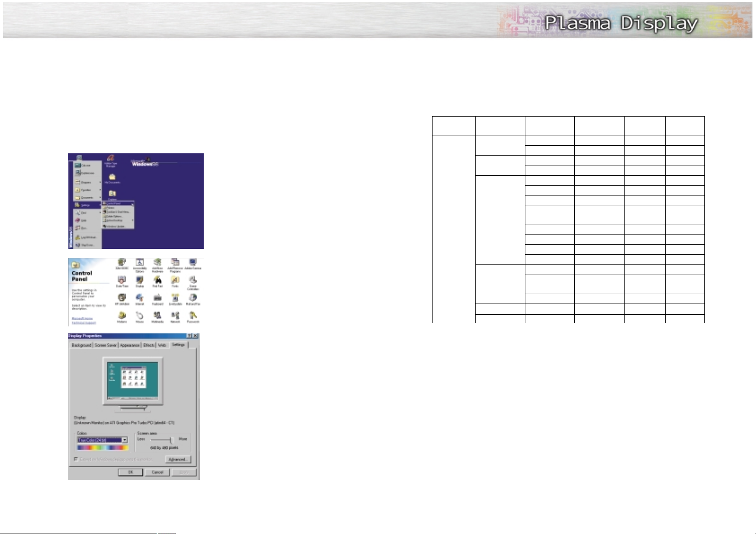Switch to the Web tab
The image size is (756, 534).
(x=162, y=345)
